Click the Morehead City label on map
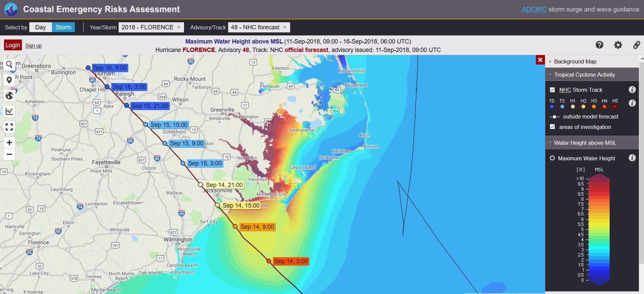Image resolution: width=644 pixels, height=294 pixels. (272, 194)
